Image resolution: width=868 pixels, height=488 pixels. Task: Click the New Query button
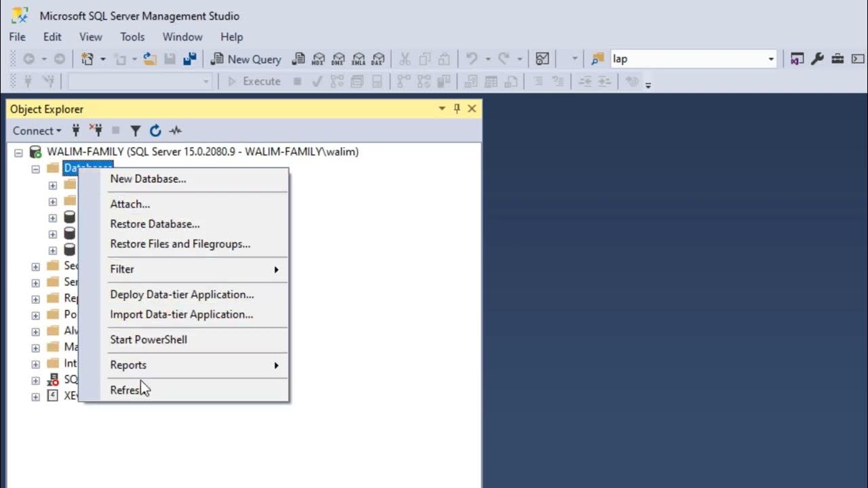pos(245,59)
